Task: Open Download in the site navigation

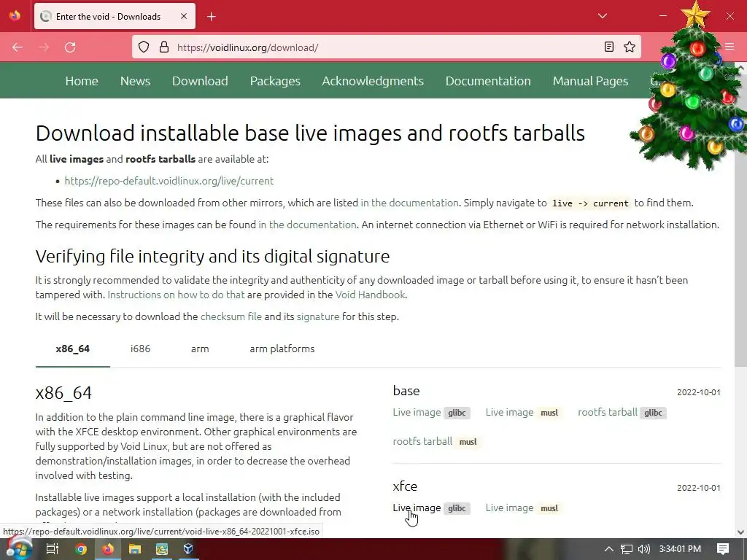Action: click(x=200, y=81)
